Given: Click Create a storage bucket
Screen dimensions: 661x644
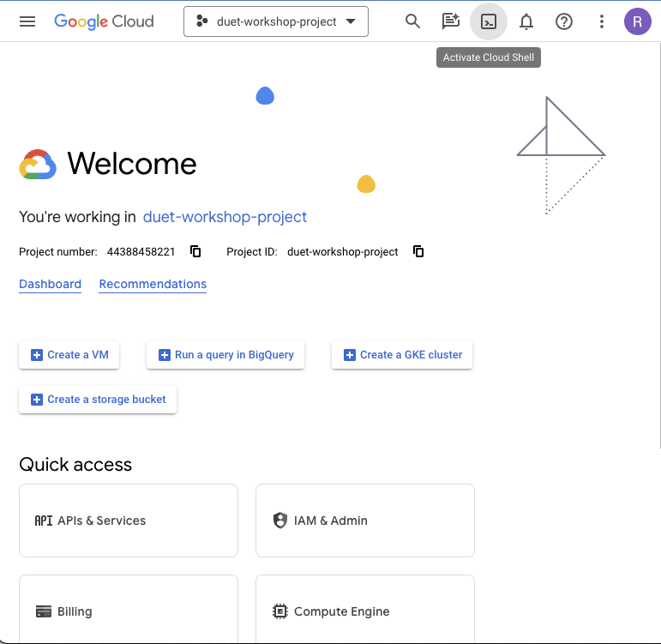Looking at the screenshot, I should (98, 400).
